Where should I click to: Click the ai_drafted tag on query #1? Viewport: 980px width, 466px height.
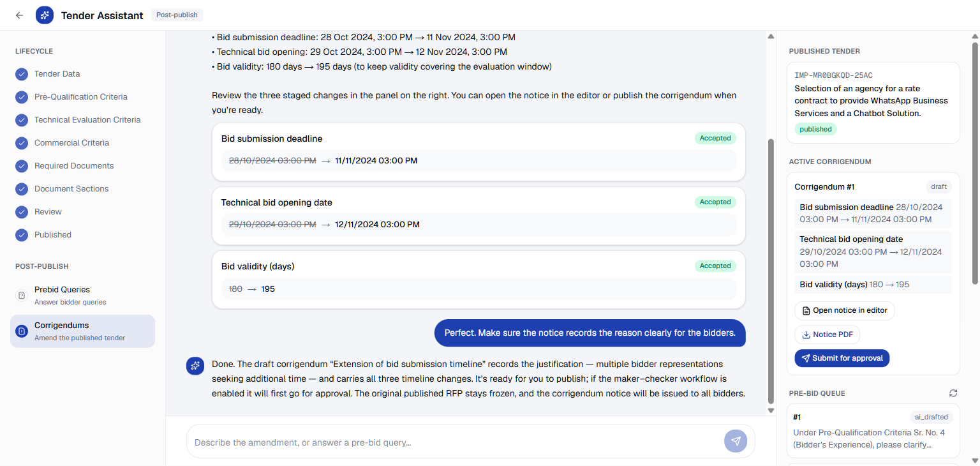(x=931, y=417)
